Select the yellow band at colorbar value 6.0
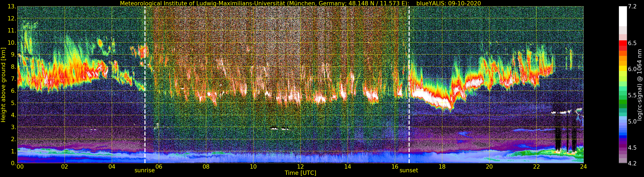 (623, 69)
